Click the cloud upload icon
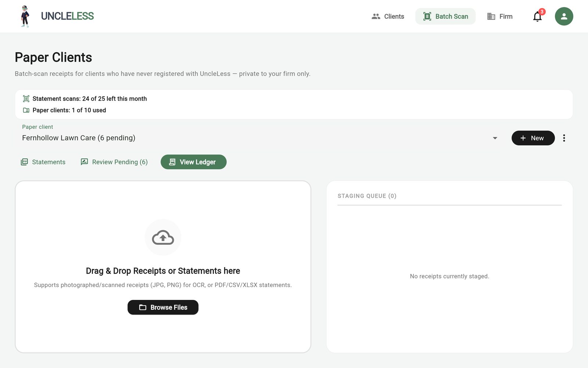The width and height of the screenshot is (588, 368). [163, 237]
